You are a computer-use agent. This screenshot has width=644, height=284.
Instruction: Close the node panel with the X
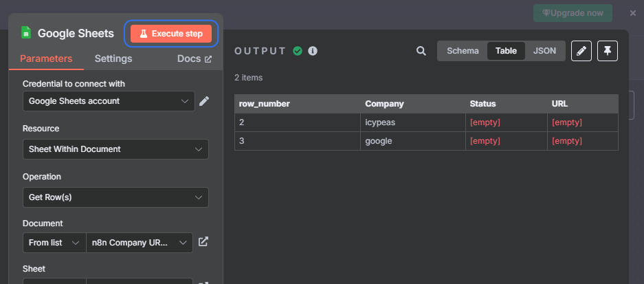click(x=633, y=13)
